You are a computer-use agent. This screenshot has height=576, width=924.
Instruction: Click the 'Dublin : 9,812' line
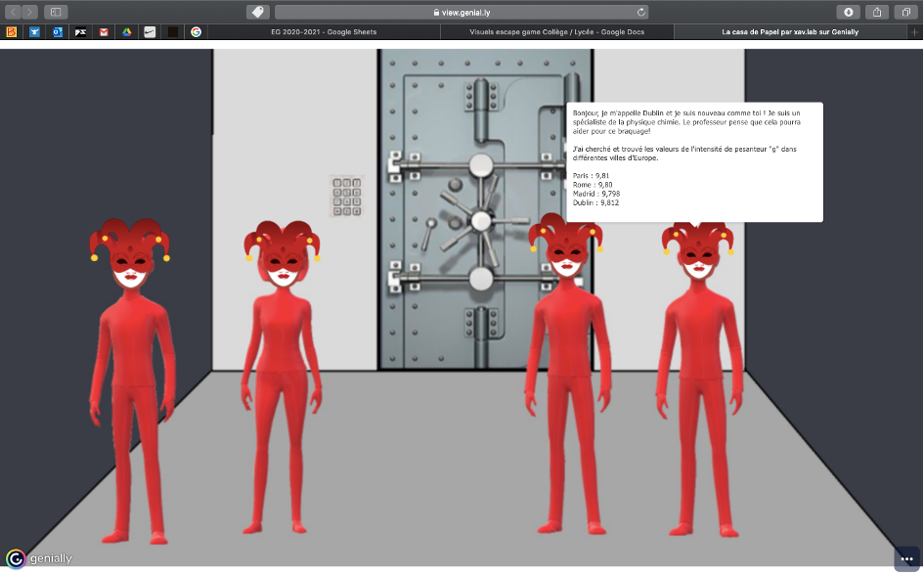coord(595,202)
